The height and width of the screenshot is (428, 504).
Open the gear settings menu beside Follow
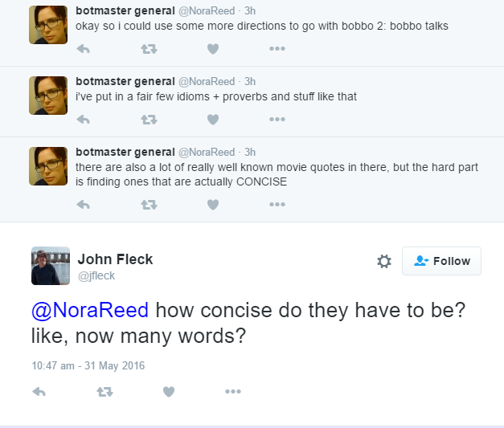[x=384, y=261]
